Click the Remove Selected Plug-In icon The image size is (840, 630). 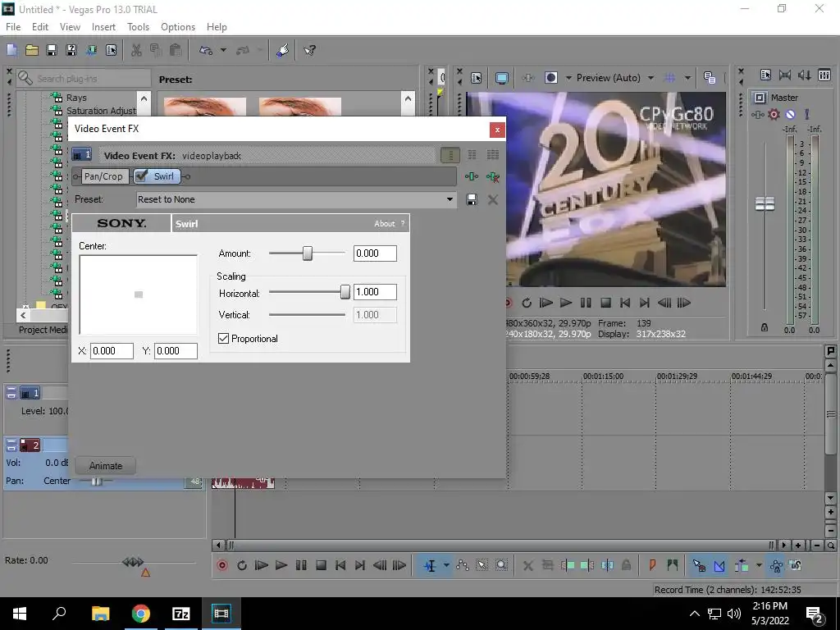point(493,176)
